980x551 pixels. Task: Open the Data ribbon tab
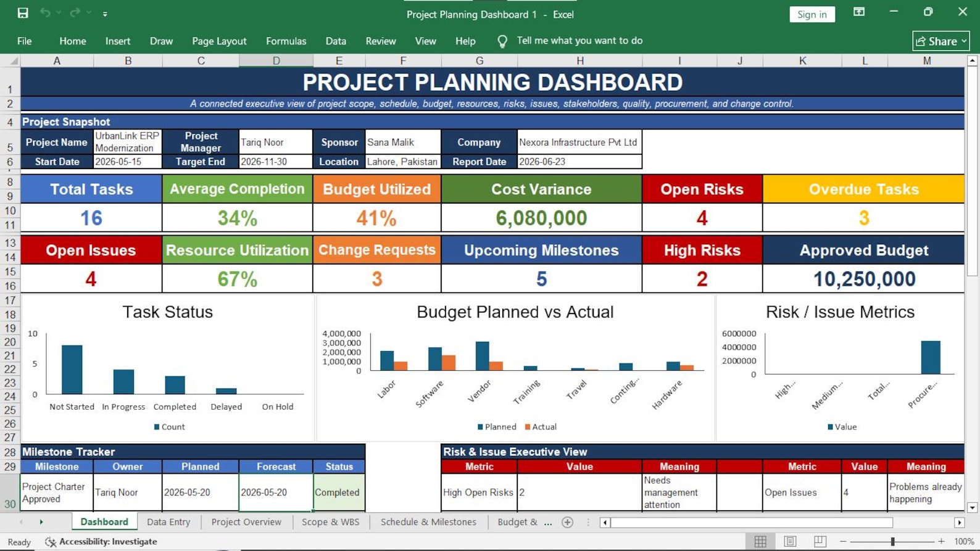click(336, 41)
